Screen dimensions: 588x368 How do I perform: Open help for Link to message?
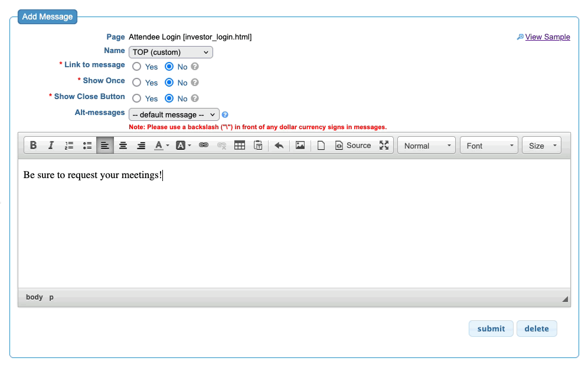coord(195,66)
